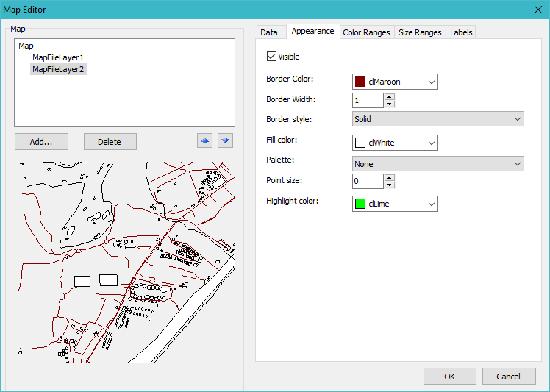Viewport: 550px width, 392px height.
Task: Increase Border Width with the up stepper
Action: click(390, 96)
